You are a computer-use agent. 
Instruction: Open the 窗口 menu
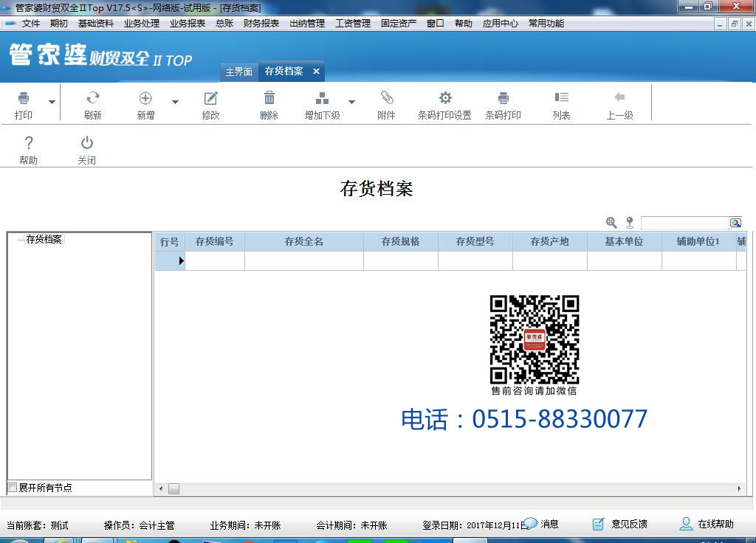click(436, 23)
